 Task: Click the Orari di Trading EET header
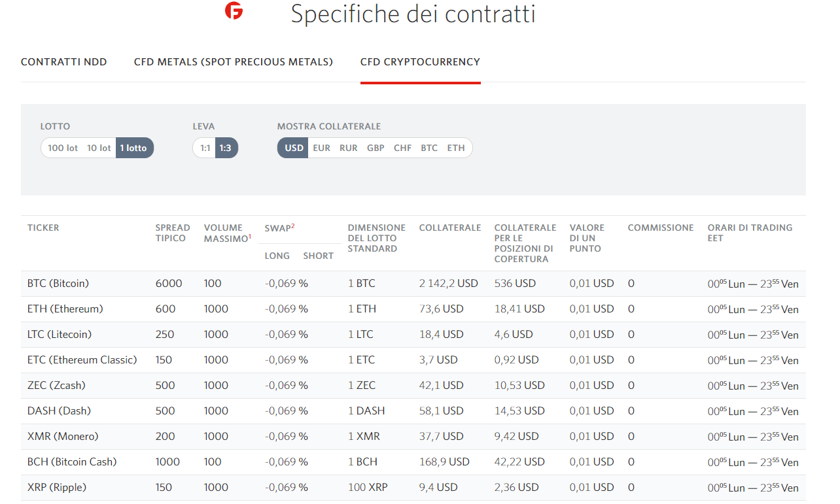750,233
